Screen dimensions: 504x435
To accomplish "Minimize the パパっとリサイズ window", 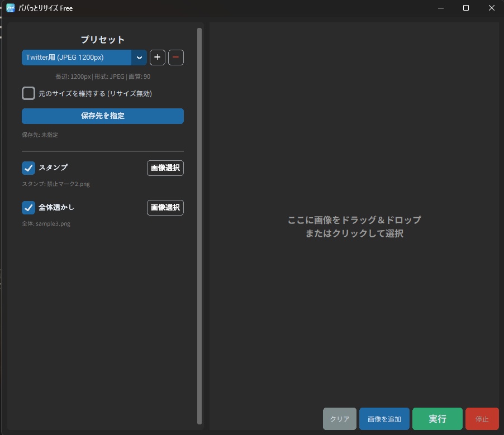I will 441,8.
